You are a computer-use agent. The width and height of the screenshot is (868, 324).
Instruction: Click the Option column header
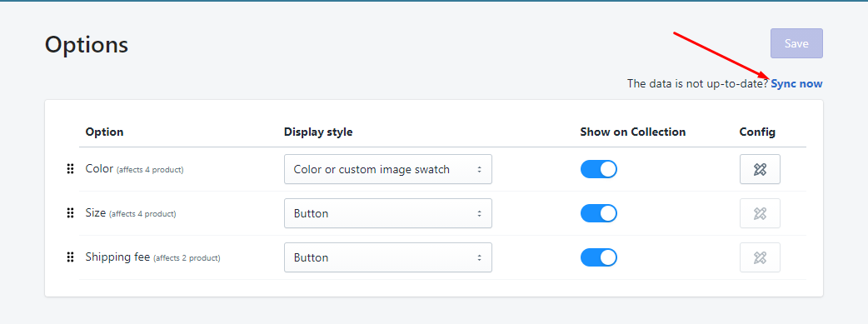pyautogui.click(x=105, y=132)
